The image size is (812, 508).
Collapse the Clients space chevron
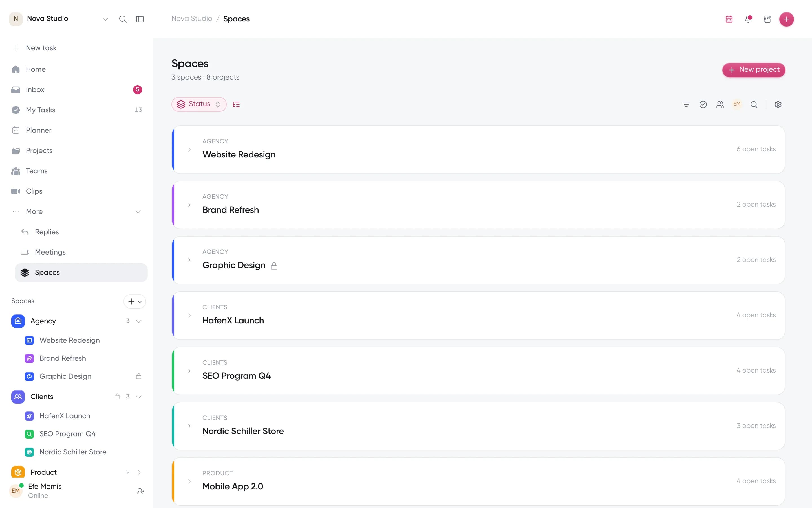tap(139, 397)
